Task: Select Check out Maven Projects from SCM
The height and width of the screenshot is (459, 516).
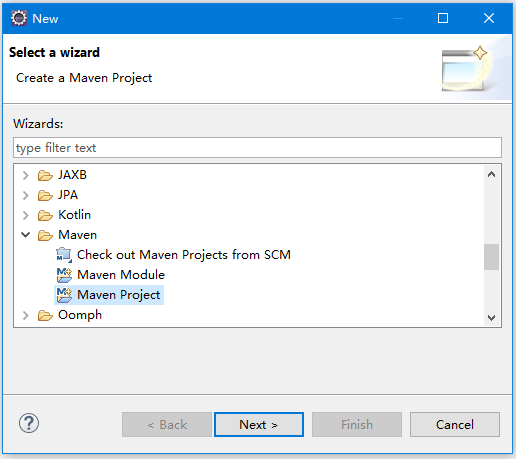Action: click(184, 255)
